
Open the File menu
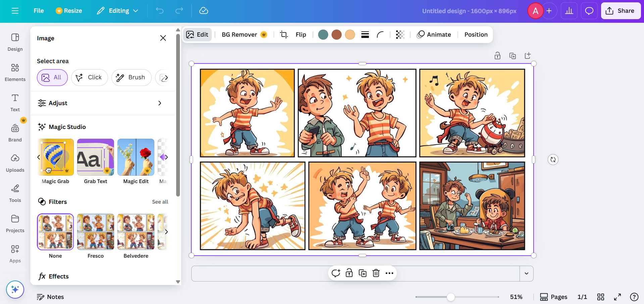coord(38,10)
